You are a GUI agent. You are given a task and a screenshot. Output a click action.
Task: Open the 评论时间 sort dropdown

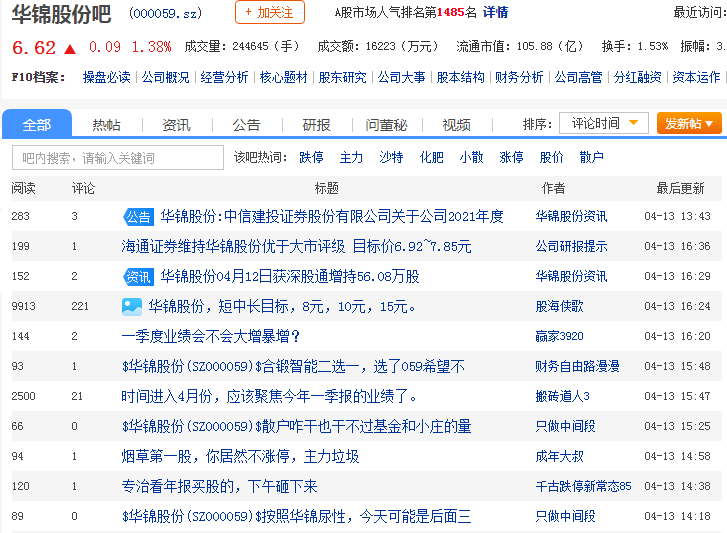pos(604,123)
